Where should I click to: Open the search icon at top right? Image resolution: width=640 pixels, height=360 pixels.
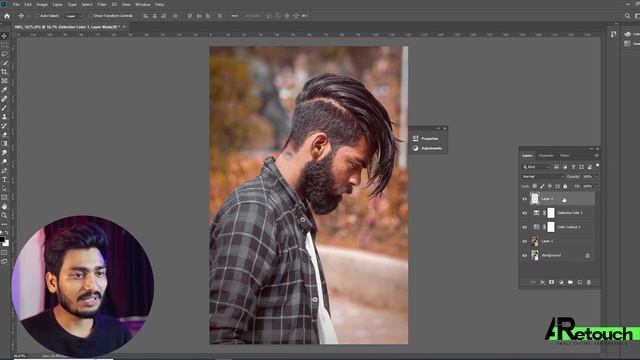click(627, 16)
